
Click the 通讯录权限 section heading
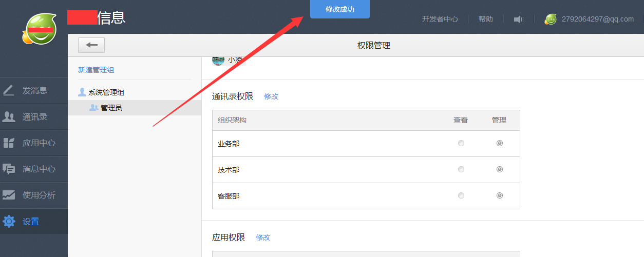tap(233, 96)
